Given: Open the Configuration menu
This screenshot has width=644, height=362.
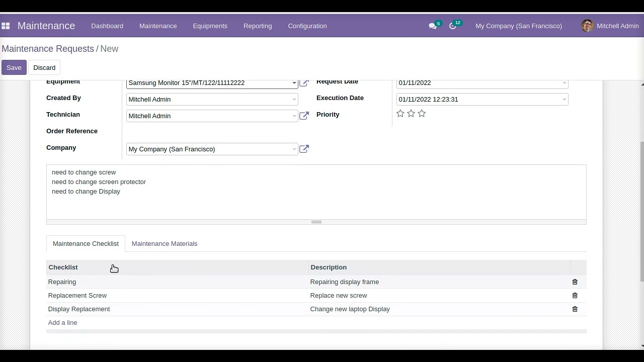Looking at the screenshot, I should tap(307, 26).
